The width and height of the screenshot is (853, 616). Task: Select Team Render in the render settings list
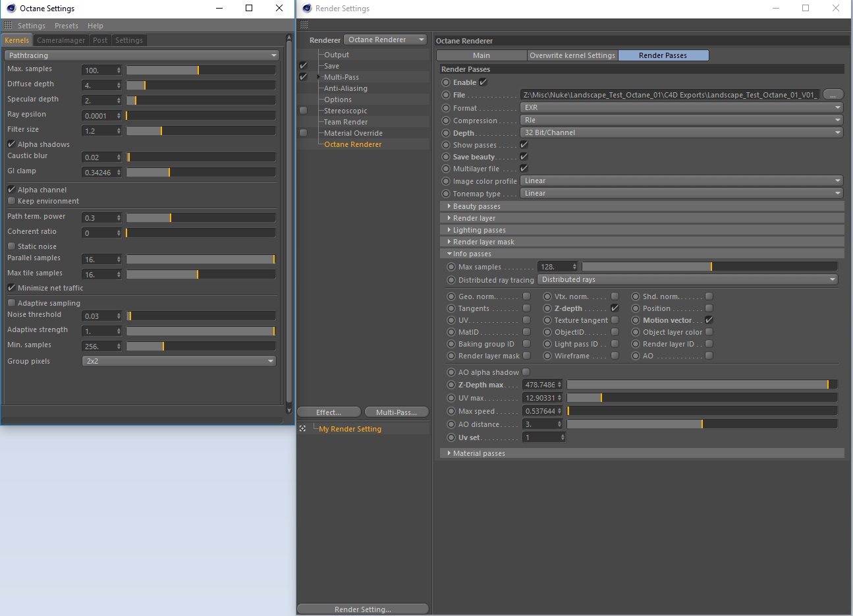[346, 122]
